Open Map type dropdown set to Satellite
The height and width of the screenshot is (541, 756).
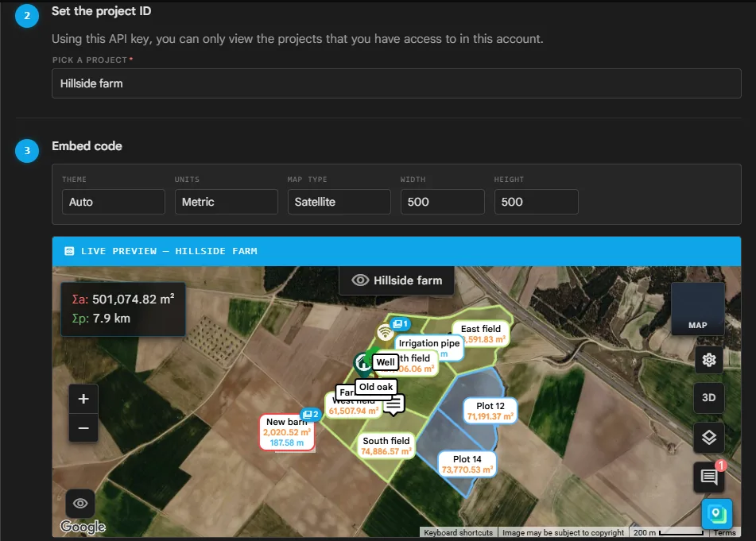[339, 202]
